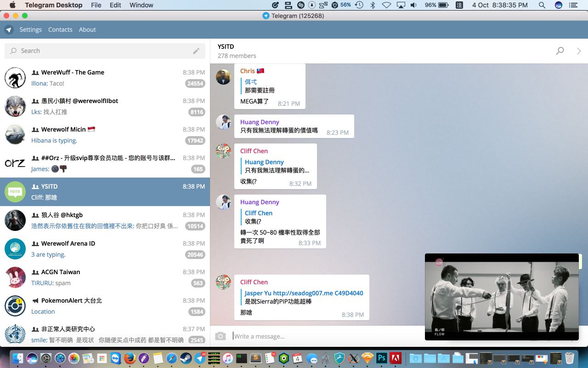This screenshot has height=368, width=588.
Task: Click the PokemonAlert 大台北 channel avatar
Action: (x=15, y=306)
